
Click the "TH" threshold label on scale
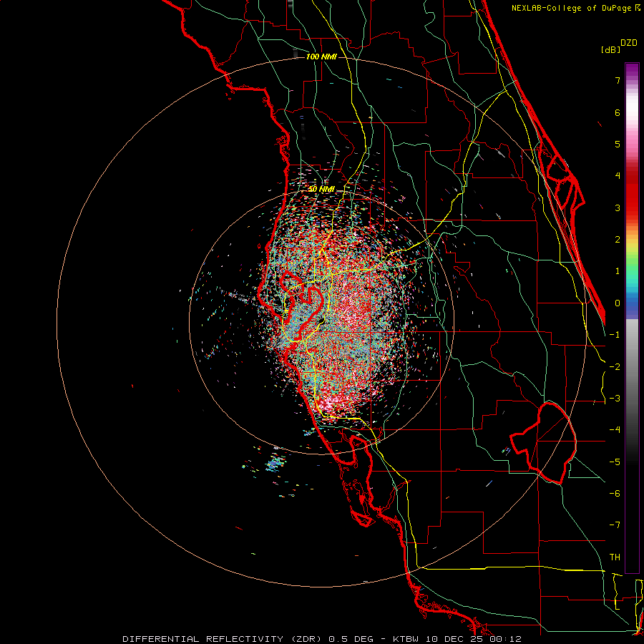coord(615,557)
